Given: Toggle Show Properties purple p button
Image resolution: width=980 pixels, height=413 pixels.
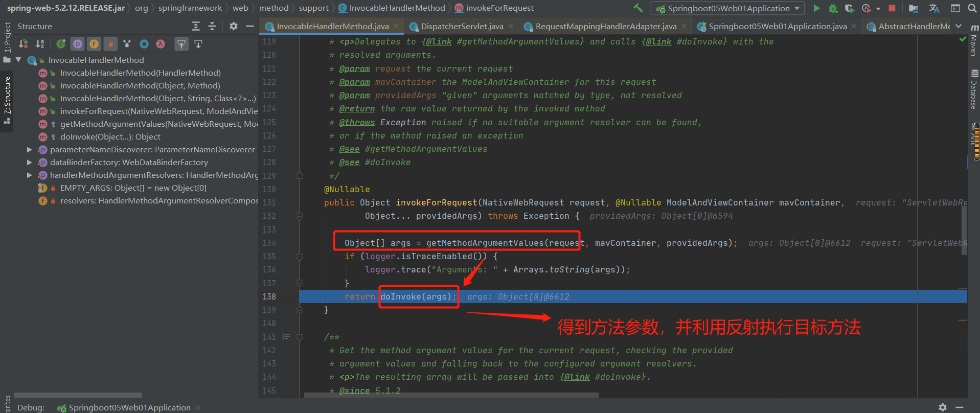Looking at the screenshot, I should 78,44.
